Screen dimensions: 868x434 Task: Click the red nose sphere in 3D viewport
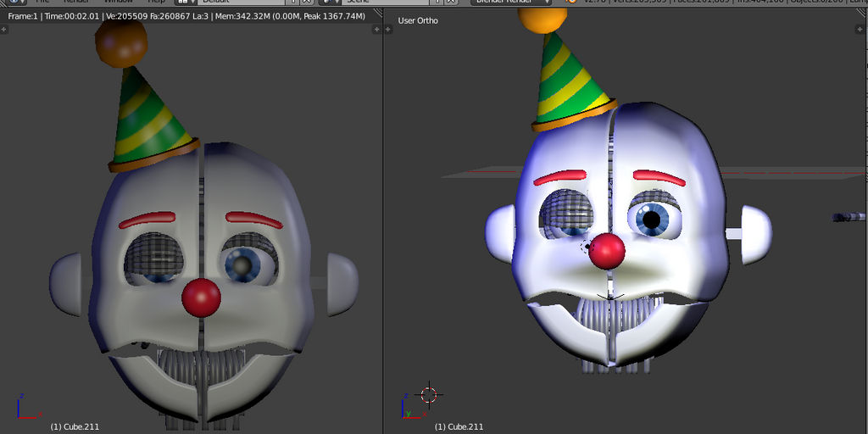click(x=607, y=251)
